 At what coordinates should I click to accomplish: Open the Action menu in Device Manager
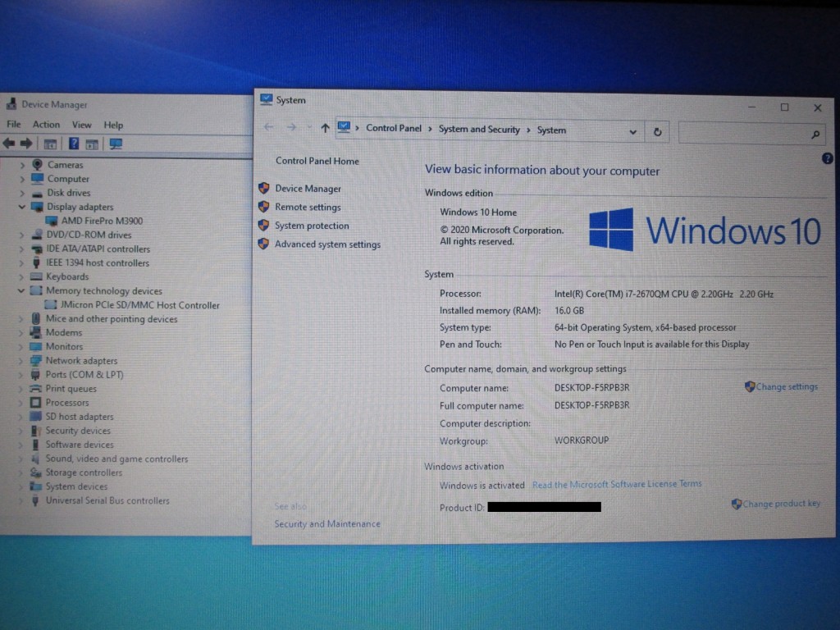tap(46, 125)
